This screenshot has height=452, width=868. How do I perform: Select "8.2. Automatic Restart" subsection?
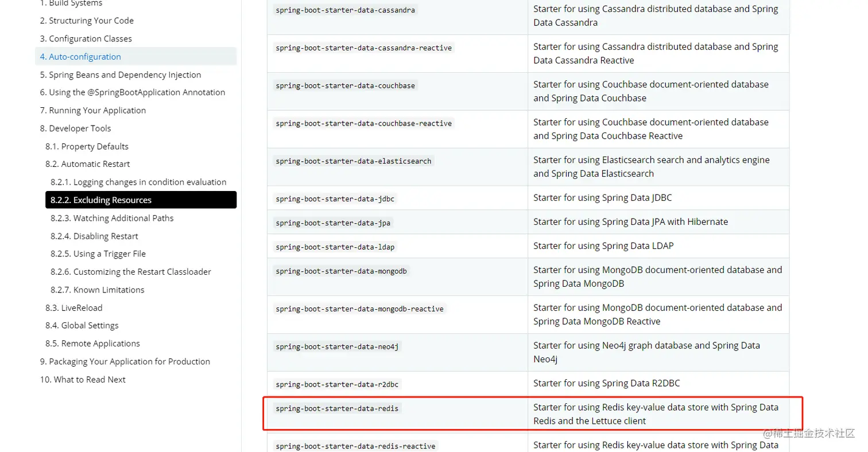coord(88,164)
